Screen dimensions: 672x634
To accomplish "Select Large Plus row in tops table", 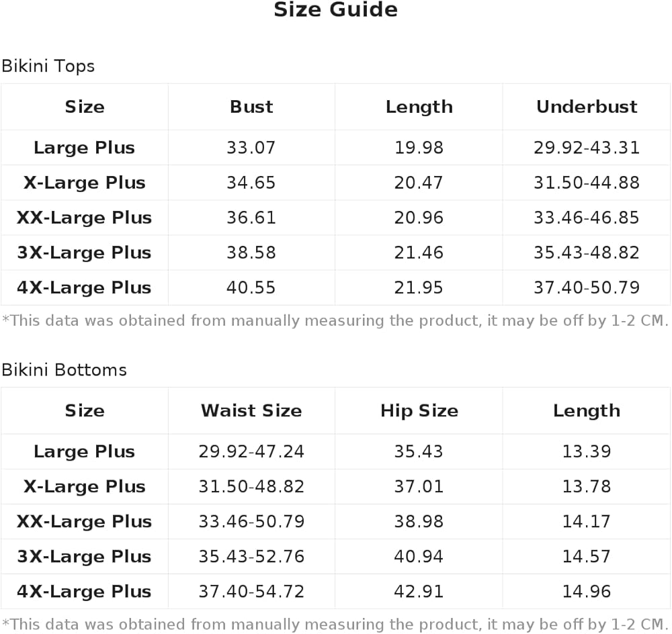I will pyautogui.click(x=335, y=147).
